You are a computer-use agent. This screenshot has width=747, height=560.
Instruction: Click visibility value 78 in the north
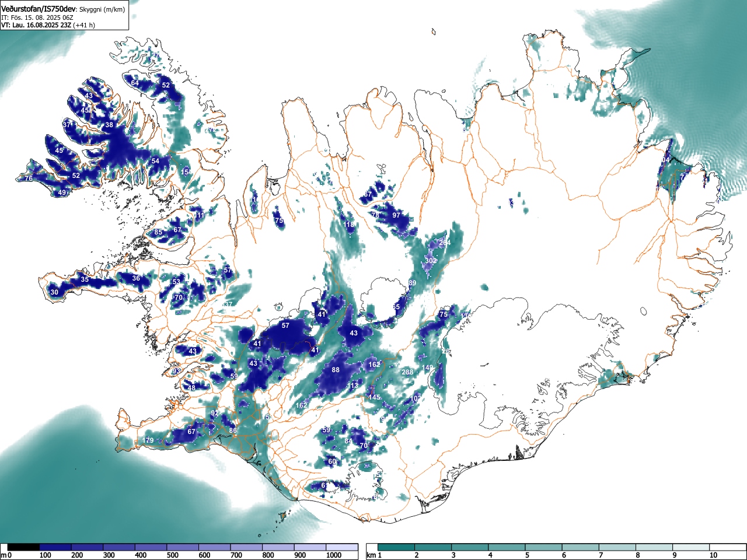[x=375, y=215]
